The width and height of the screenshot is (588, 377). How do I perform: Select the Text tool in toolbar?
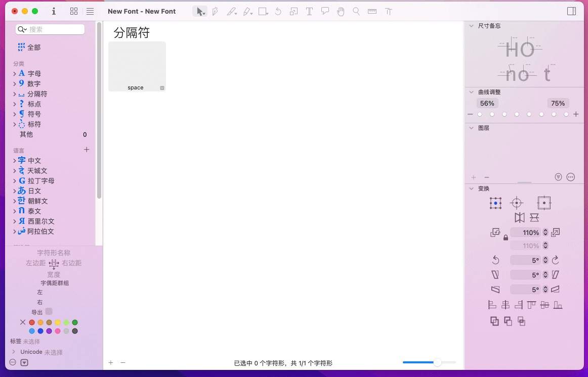(309, 11)
